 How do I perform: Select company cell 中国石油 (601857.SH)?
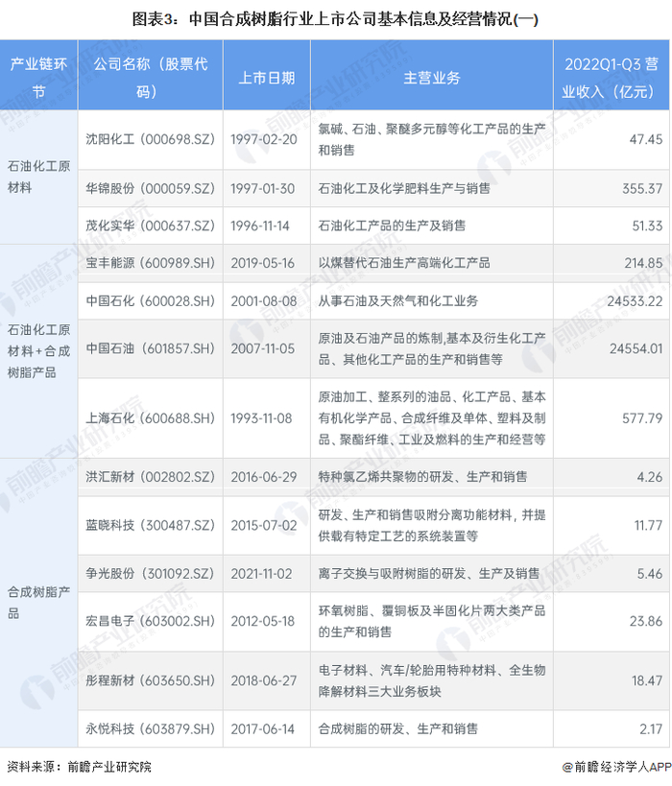[x=150, y=348]
